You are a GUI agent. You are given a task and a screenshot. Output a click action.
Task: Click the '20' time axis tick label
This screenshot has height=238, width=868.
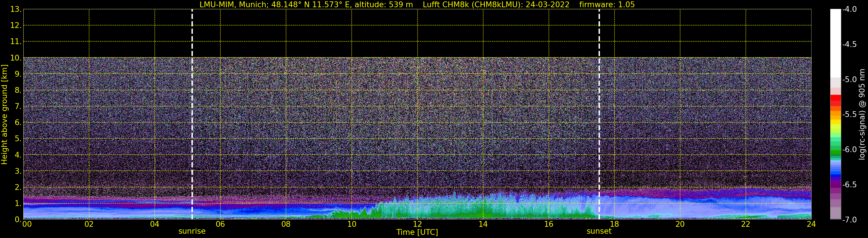pyautogui.click(x=680, y=224)
